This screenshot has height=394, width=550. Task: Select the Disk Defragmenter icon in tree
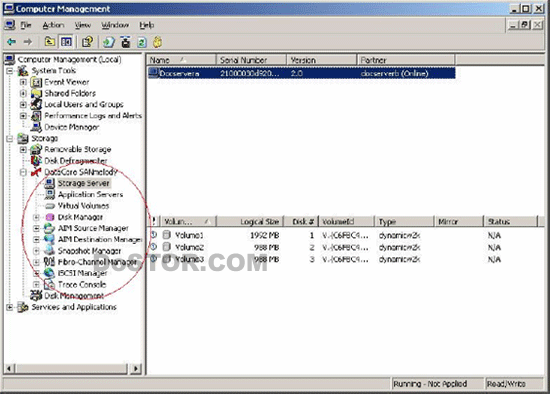click(36, 161)
